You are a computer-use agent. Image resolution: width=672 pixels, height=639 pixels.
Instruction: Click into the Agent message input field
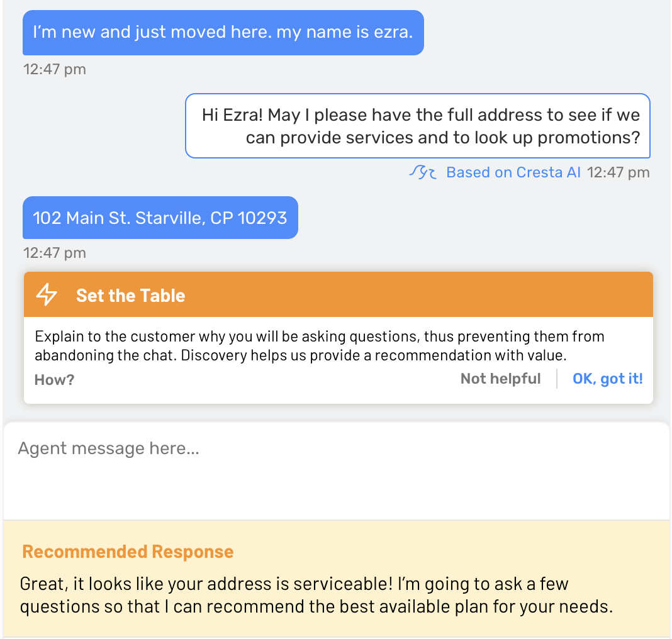[x=337, y=471]
